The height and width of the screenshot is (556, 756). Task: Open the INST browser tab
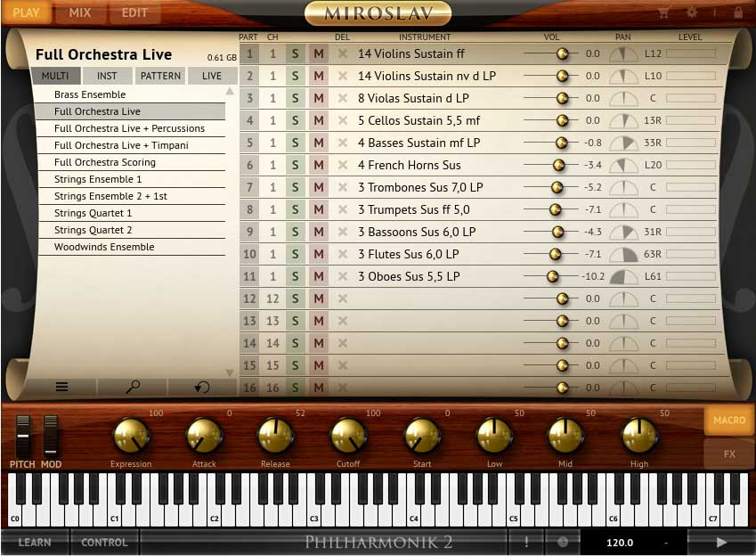[107, 76]
